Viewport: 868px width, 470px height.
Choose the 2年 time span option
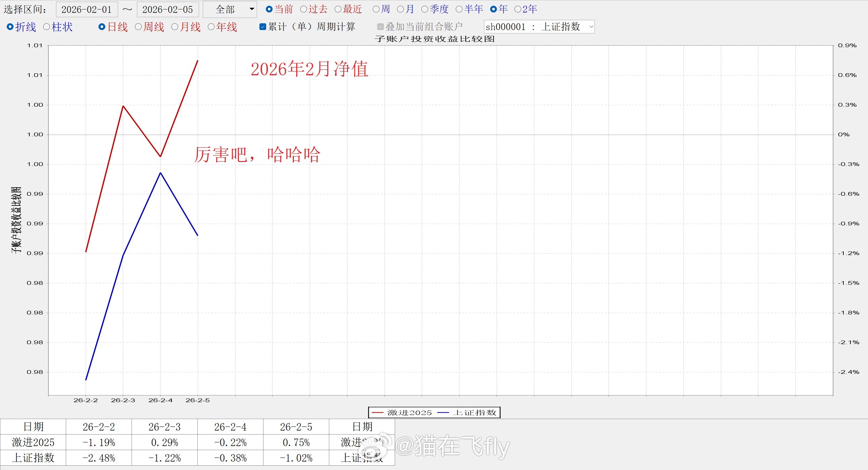coord(518,9)
